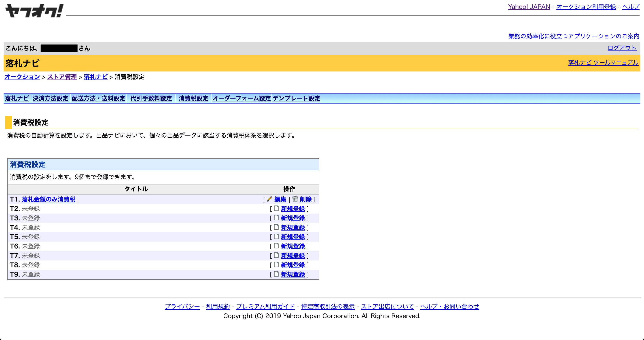This screenshot has height=340, width=644.
Task: Click the new document icon in row T8
Action: (276, 264)
